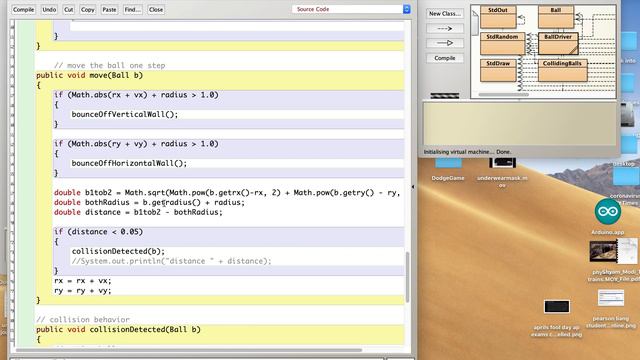640x360 pixels.
Task: Click the Undo button
Action: (49, 9)
